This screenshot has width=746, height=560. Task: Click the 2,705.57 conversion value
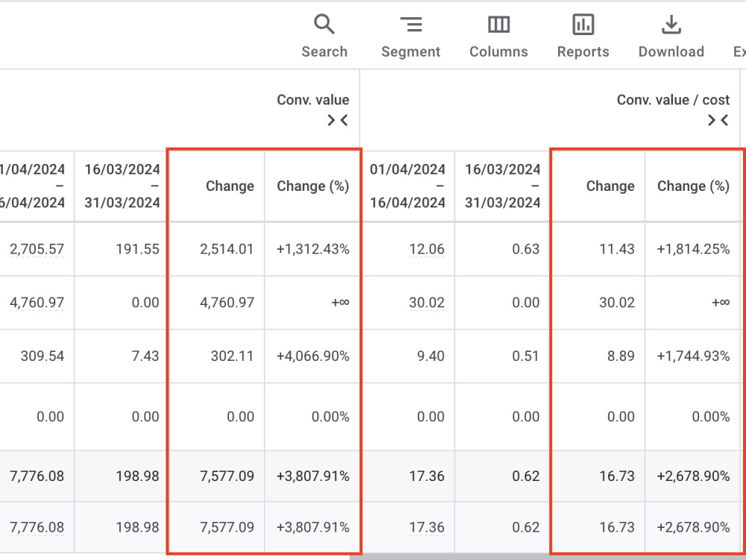pyautogui.click(x=37, y=249)
